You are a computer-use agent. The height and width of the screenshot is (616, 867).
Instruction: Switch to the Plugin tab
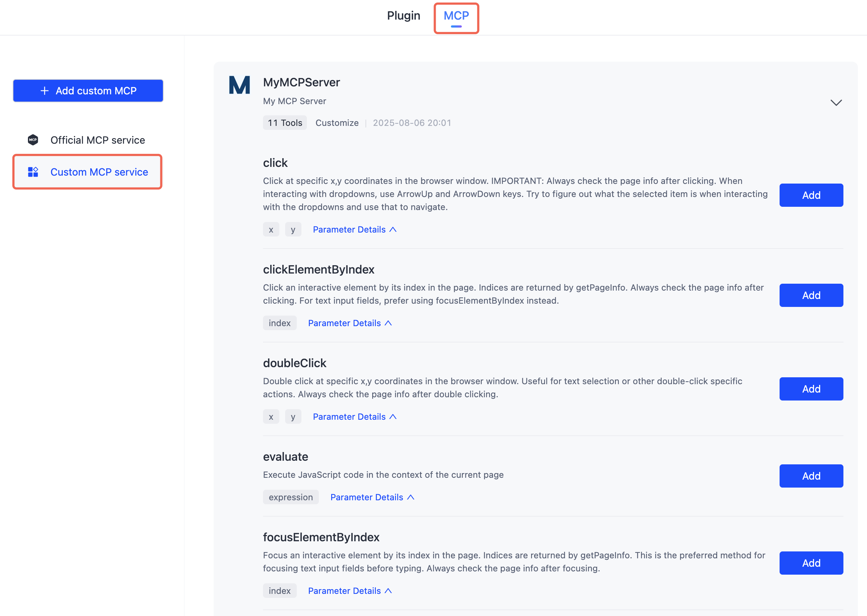(x=403, y=16)
